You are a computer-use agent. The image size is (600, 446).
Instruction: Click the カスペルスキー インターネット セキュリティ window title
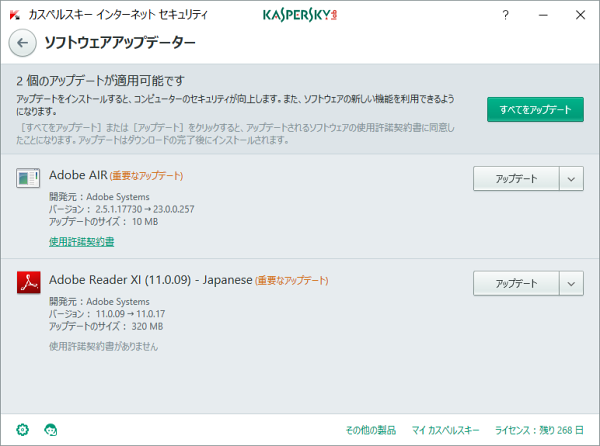(118, 15)
